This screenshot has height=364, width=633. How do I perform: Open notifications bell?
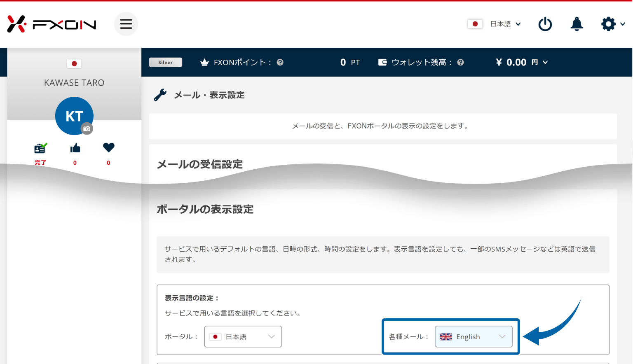[577, 24]
